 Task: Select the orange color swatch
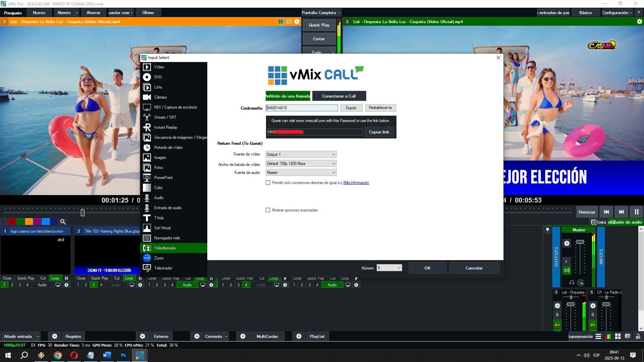pyautogui.click(x=29, y=222)
